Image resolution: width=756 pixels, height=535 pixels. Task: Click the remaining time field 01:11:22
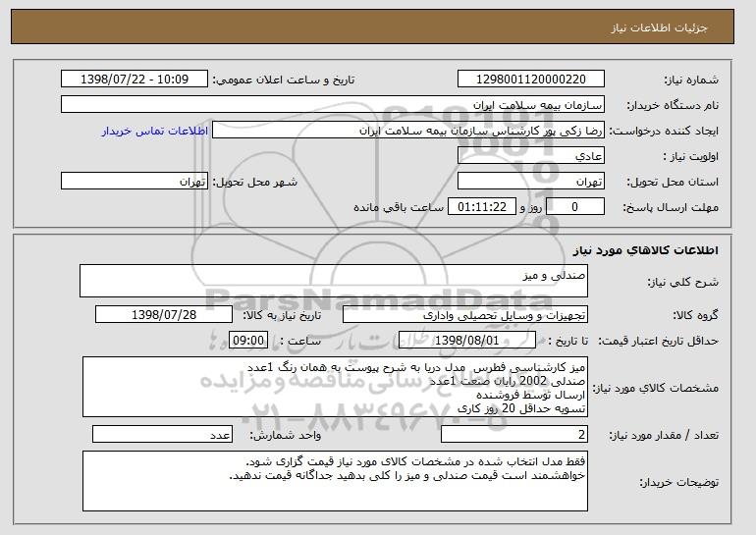482,207
